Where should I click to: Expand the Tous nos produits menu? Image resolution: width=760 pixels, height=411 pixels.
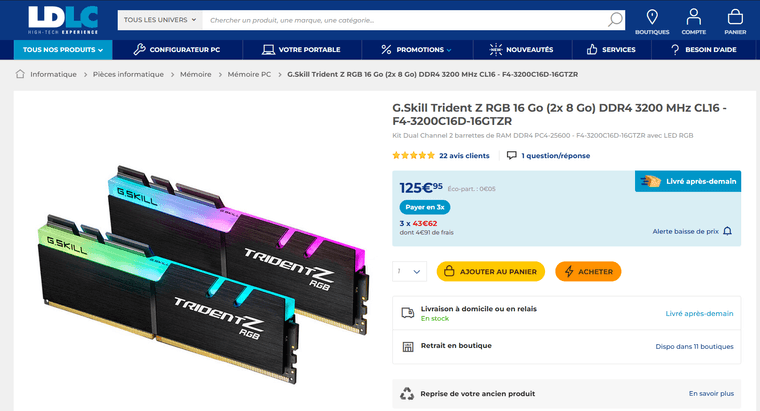click(63, 49)
